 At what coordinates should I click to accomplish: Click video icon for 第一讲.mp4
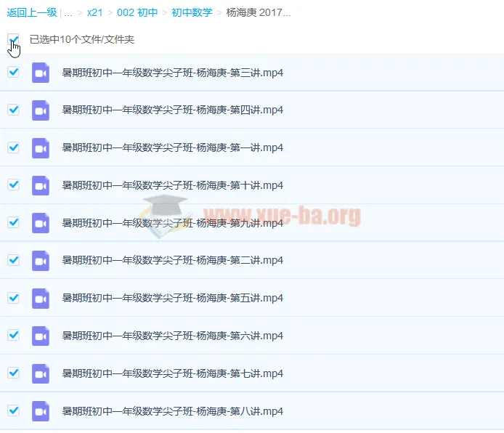pyautogui.click(x=41, y=148)
